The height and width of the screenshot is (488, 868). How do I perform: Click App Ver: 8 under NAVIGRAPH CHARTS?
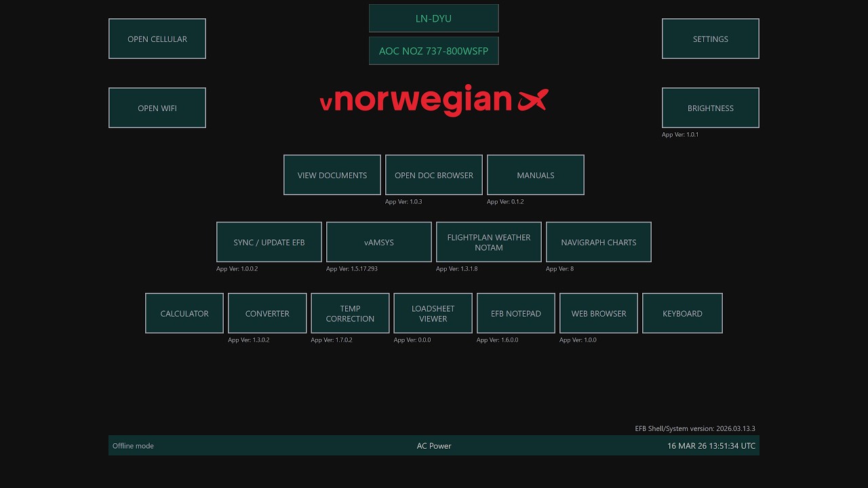(x=559, y=268)
